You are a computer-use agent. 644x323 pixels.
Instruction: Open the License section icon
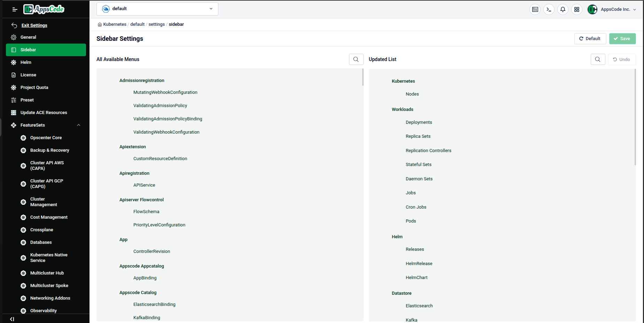[13, 75]
